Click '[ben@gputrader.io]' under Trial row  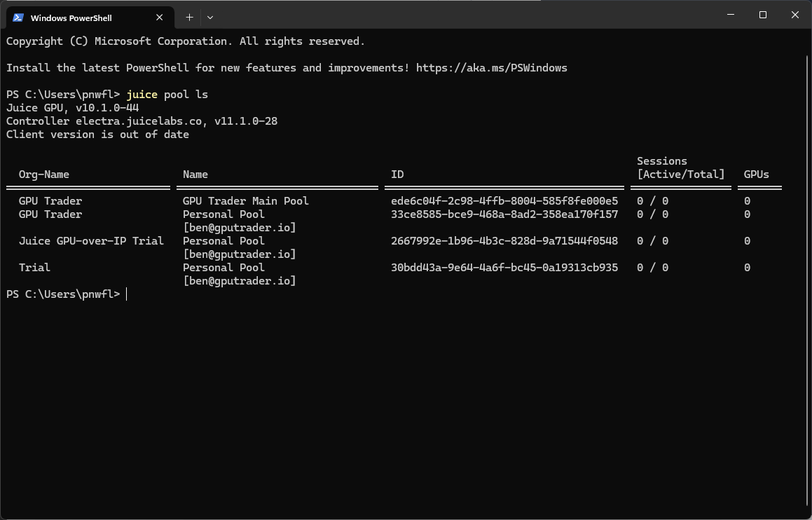239,281
